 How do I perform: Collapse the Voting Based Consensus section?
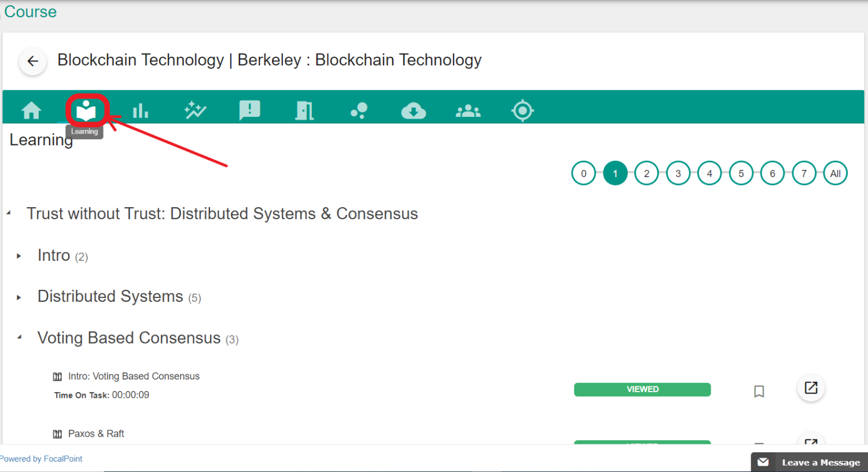tap(19, 338)
